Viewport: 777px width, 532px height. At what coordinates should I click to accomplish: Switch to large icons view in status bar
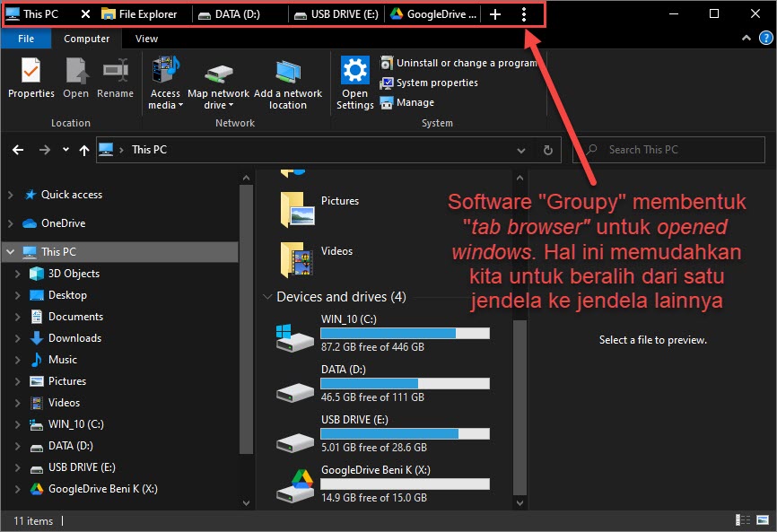tap(764, 519)
